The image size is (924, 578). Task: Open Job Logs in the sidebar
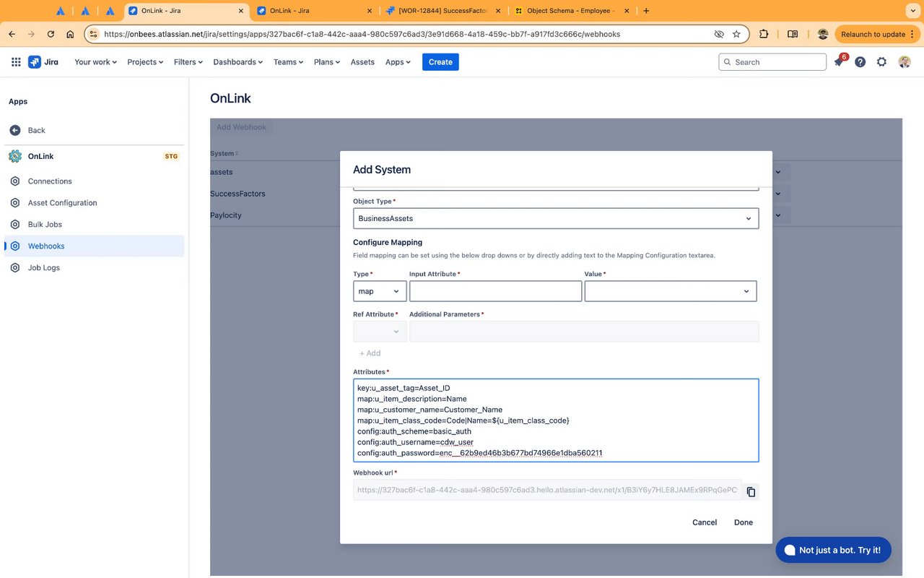pyautogui.click(x=44, y=268)
